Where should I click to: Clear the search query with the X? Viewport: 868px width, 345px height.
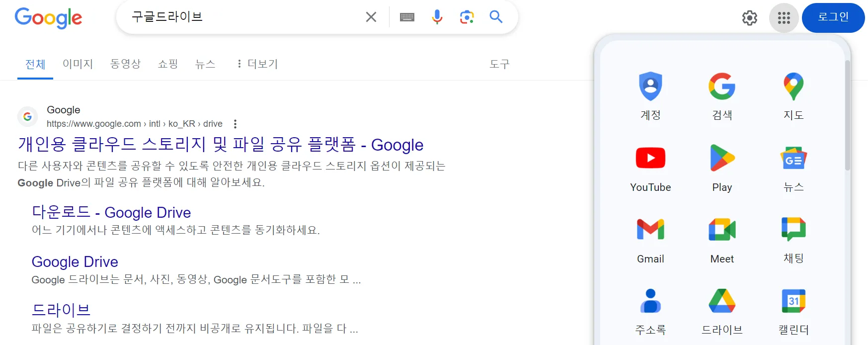371,16
